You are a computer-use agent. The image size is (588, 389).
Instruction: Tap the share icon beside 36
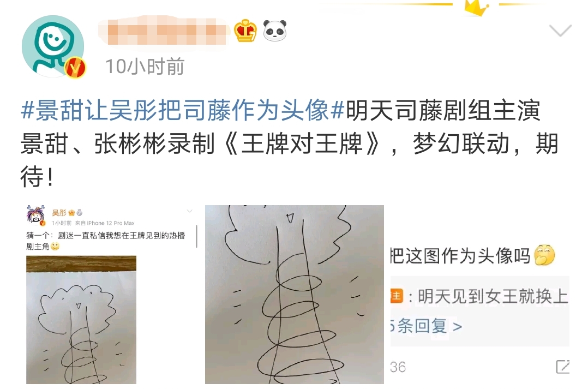click(563, 367)
